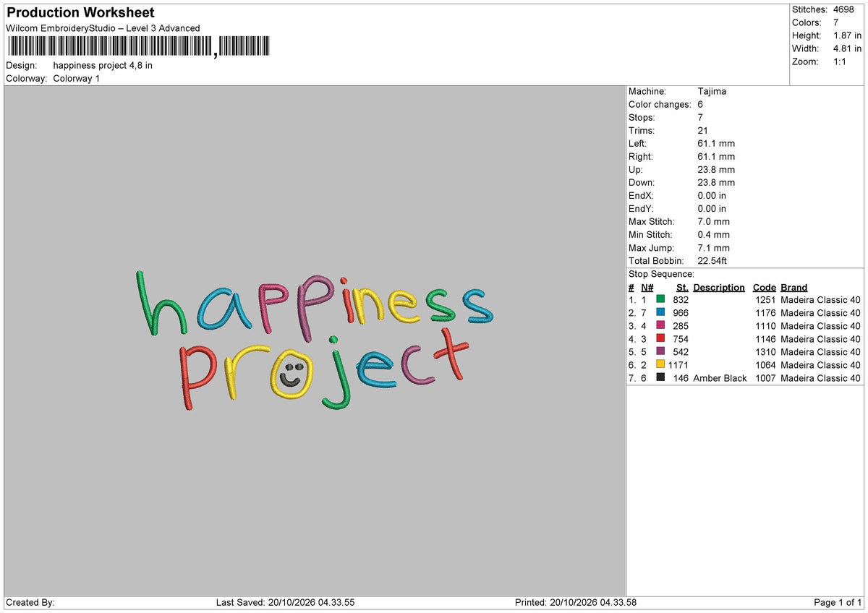The height and width of the screenshot is (613, 868).
Task: Click the 'Created By:' footer label
Action: tap(30, 602)
